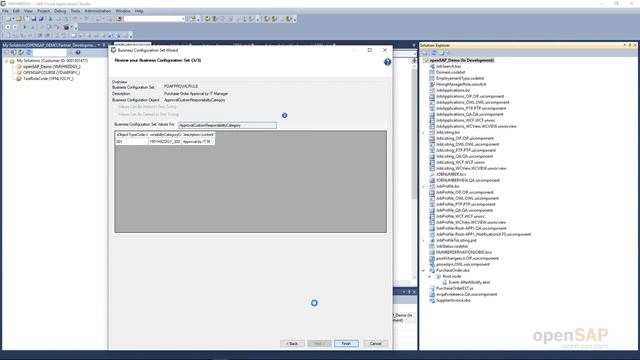The image size is (640, 360).
Task: Select openSAP_Demo solution in My Solutions
Action: 51,67
